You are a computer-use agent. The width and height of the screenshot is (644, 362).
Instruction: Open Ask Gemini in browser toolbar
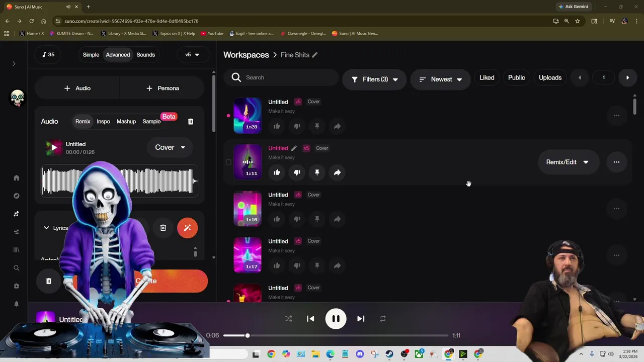(x=573, y=7)
